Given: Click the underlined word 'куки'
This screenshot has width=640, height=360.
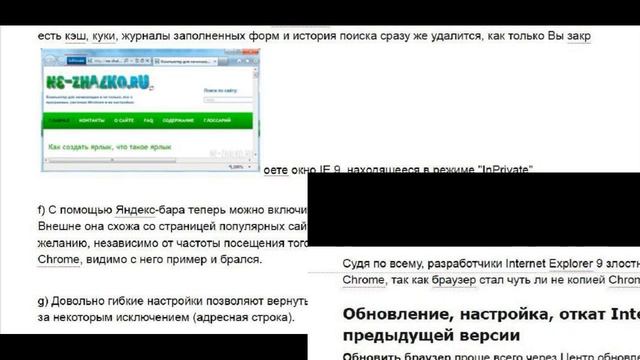Looking at the screenshot, I should click(104, 36).
